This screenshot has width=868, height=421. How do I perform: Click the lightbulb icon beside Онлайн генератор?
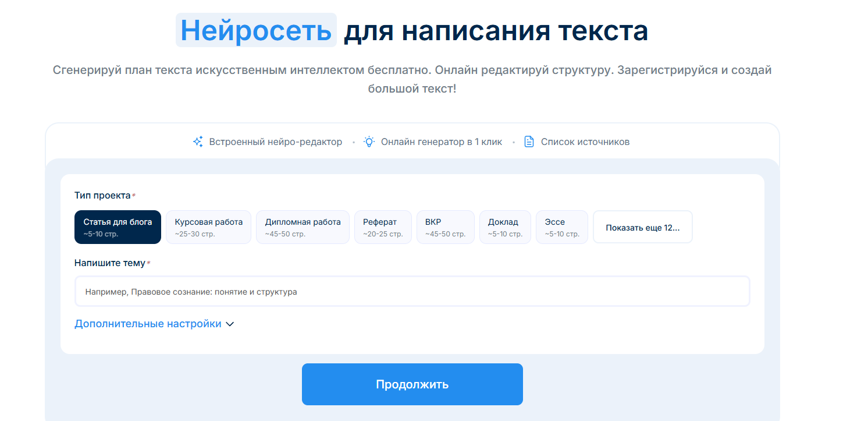369,141
